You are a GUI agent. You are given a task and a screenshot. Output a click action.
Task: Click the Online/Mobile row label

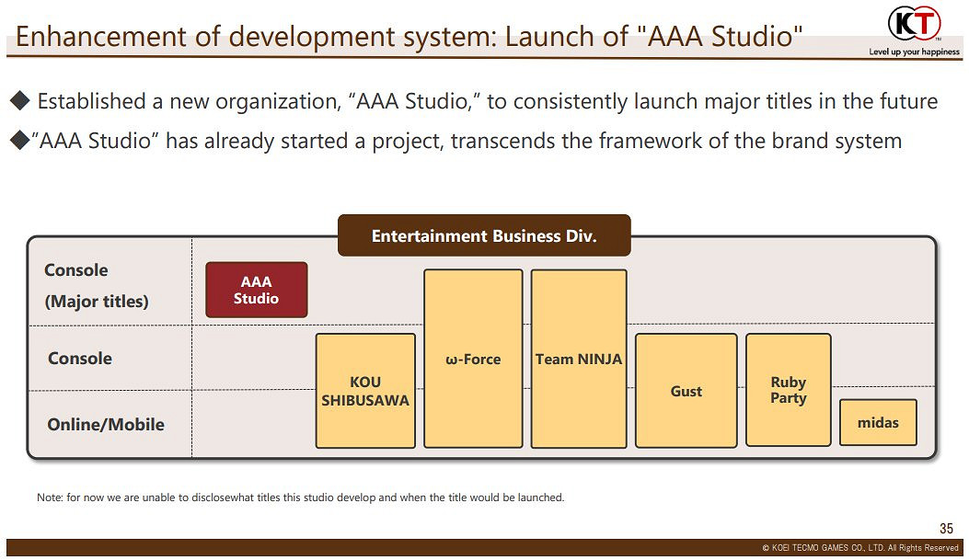click(x=106, y=425)
